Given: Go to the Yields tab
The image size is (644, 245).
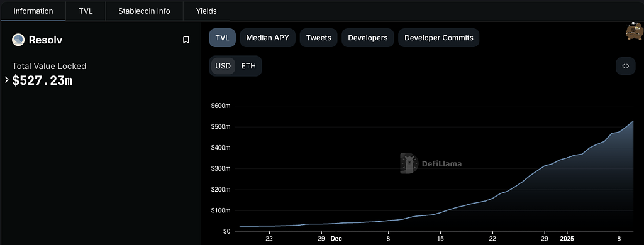Looking at the screenshot, I should (206, 11).
